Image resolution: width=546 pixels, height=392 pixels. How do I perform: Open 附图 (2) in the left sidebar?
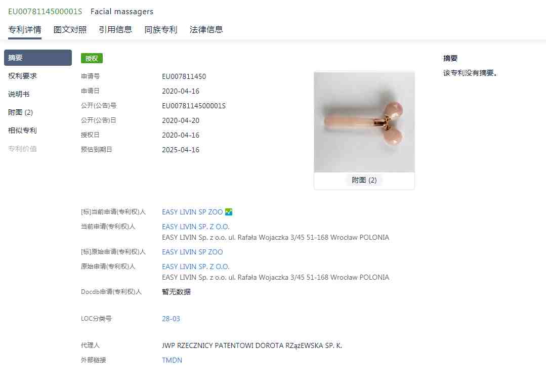[21, 112]
